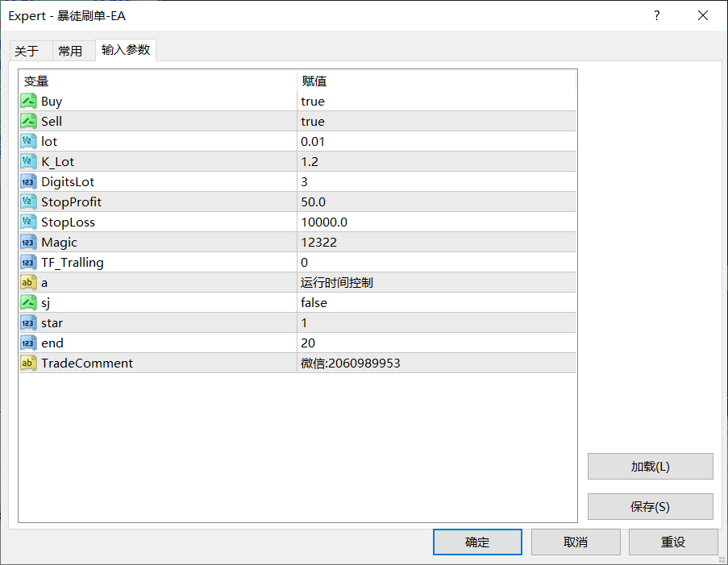The width and height of the screenshot is (728, 565).
Task: Click the 变量 column header
Action: 158,81
